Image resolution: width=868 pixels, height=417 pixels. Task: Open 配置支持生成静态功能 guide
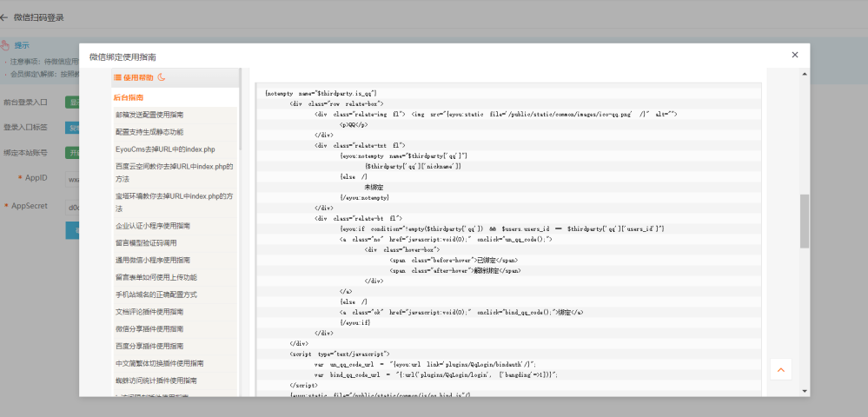tap(149, 132)
